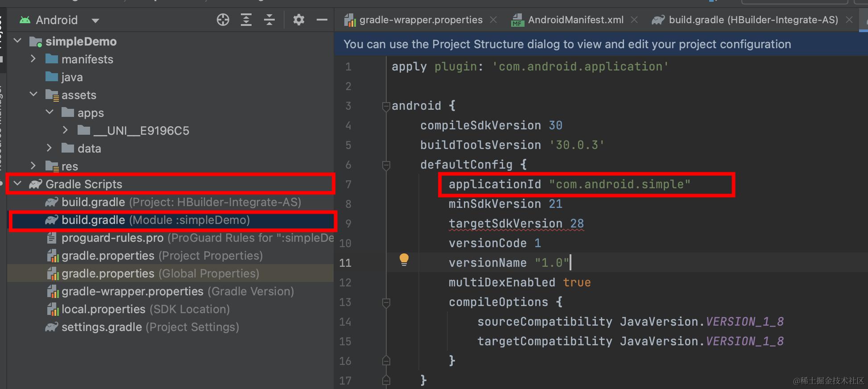Fold the android block at line 3

click(x=386, y=106)
